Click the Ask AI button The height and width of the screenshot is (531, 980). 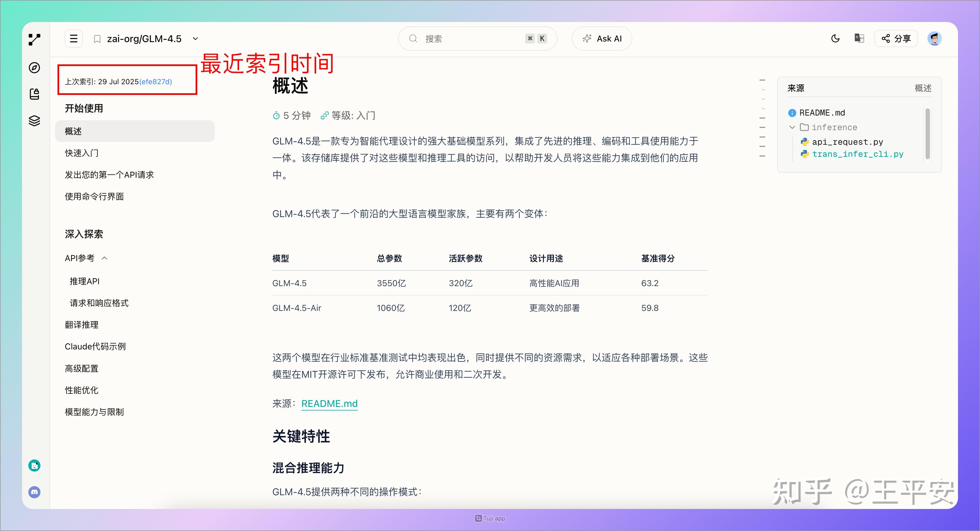[x=601, y=39]
